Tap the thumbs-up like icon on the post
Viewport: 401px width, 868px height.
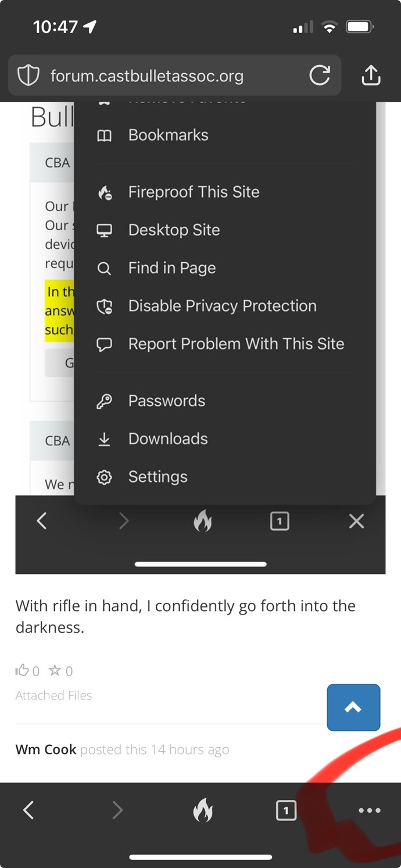coord(22,671)
